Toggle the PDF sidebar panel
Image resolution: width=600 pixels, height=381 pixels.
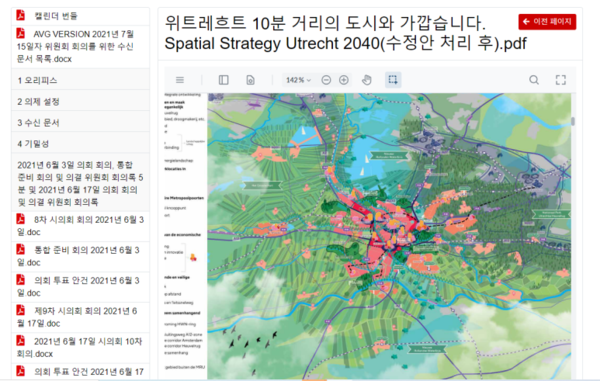[223, 80]
